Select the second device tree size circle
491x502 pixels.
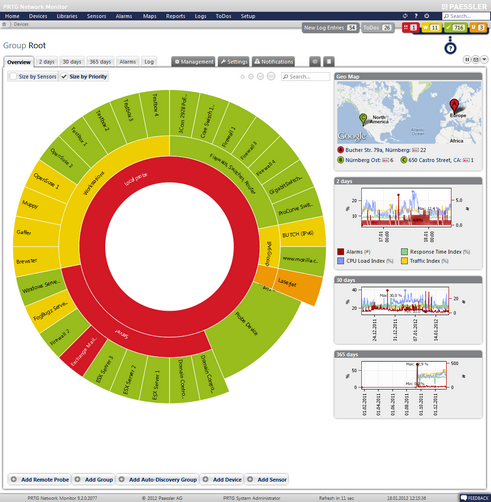251,77
